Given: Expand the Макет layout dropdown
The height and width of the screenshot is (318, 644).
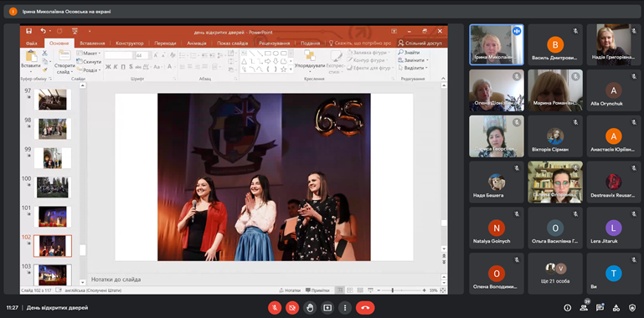Looking at the screenshot, I should [x=88, y=54].
